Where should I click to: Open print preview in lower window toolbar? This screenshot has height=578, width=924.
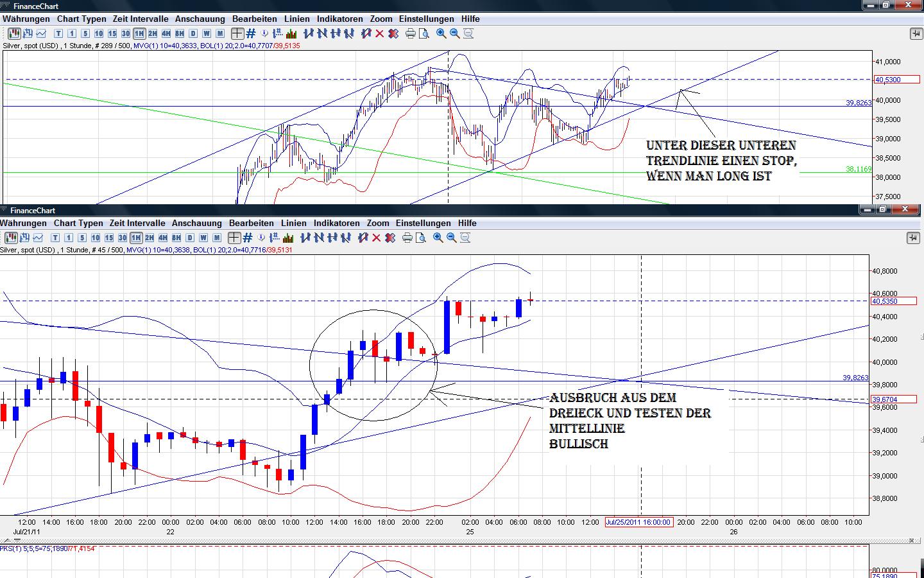421,238
